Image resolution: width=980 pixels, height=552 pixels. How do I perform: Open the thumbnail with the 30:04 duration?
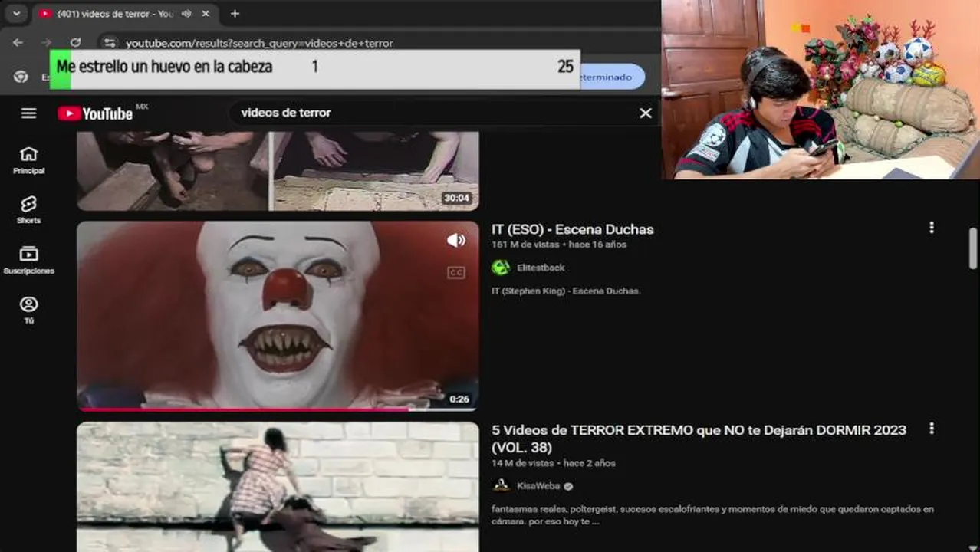click(x=278, y=171)
